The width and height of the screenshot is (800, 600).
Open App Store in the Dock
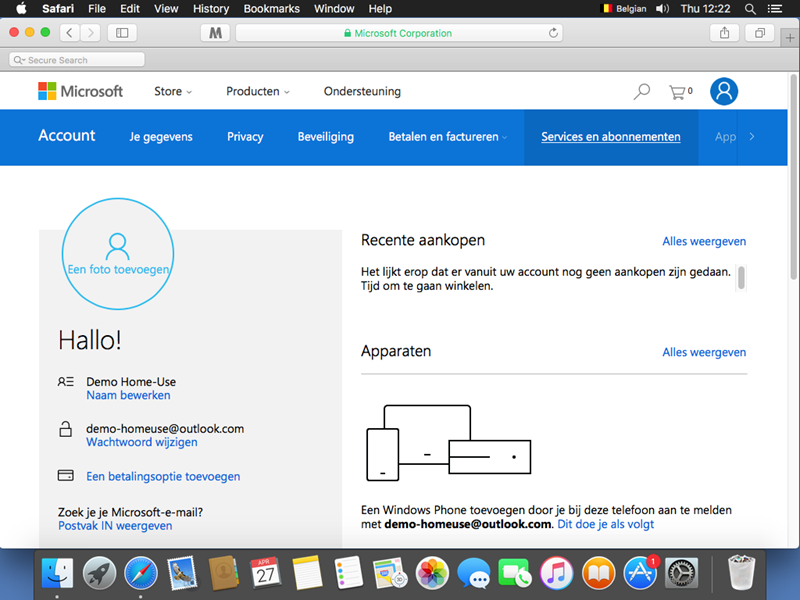tap(640, 572)
